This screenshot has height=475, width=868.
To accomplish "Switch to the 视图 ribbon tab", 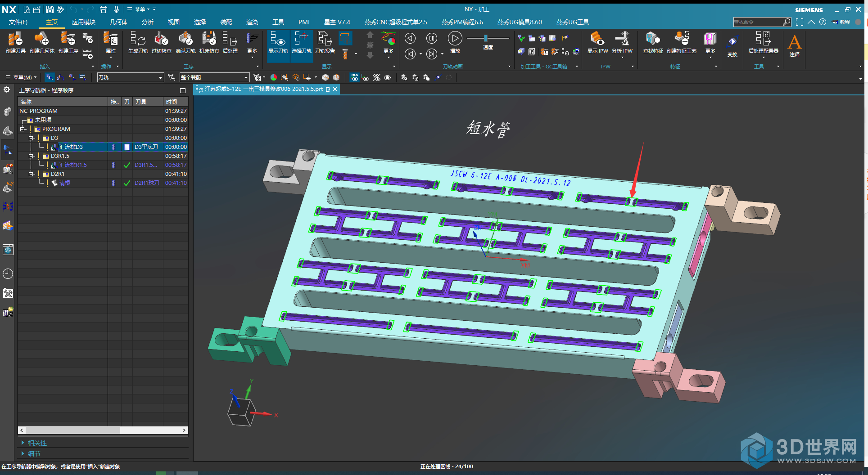I will point(174,22).
